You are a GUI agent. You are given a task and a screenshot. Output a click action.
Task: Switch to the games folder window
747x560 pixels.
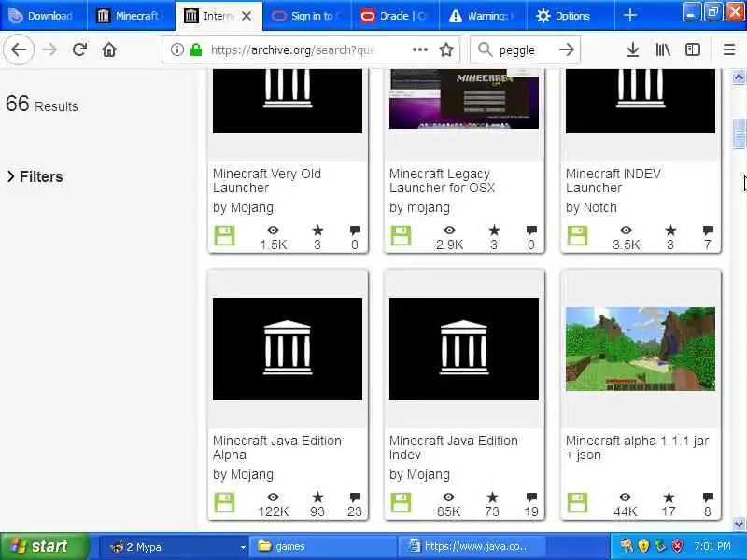(323, 547)
